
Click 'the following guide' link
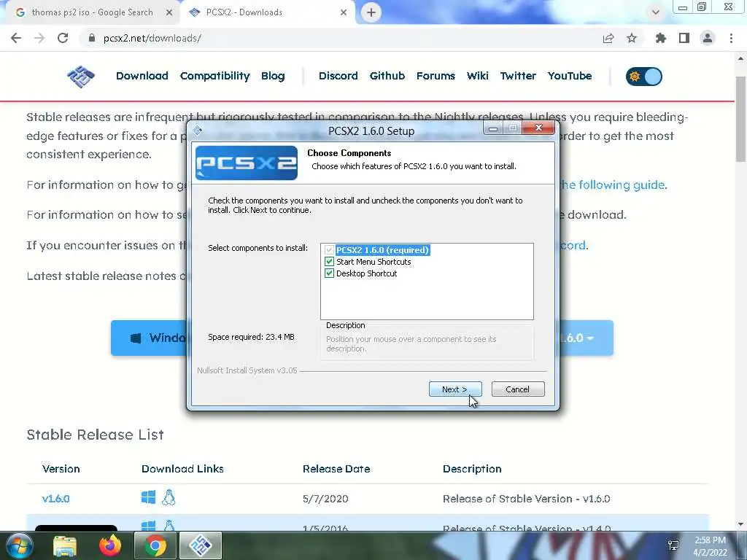point(613,184)
